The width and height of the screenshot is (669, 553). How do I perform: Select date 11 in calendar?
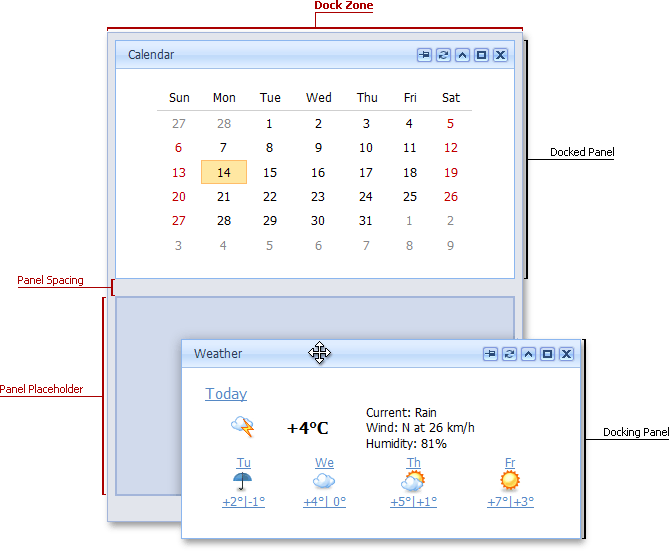[410, 148]
